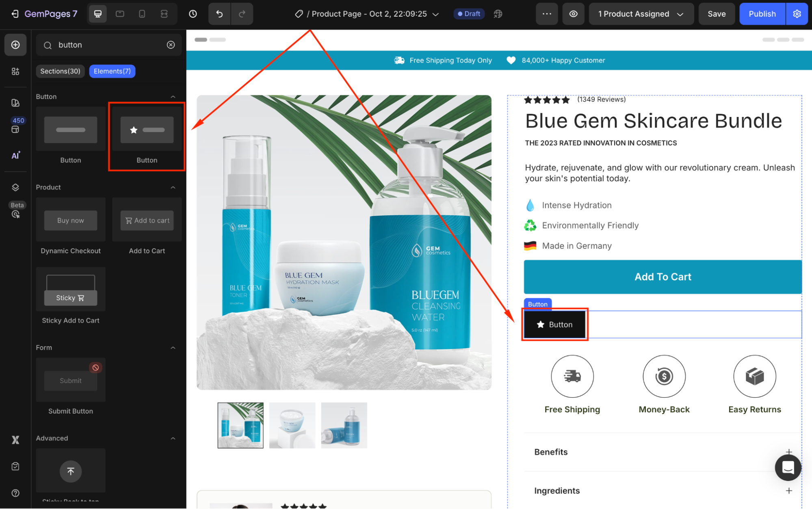This screenshot has width=812, height=509.
Task: Open the version history clock icon
Action: [193, 14]
